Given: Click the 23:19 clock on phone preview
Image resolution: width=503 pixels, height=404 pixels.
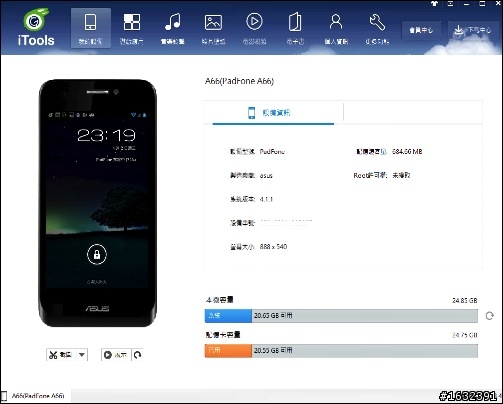Looking at the screenshot, I should point(107,135).
